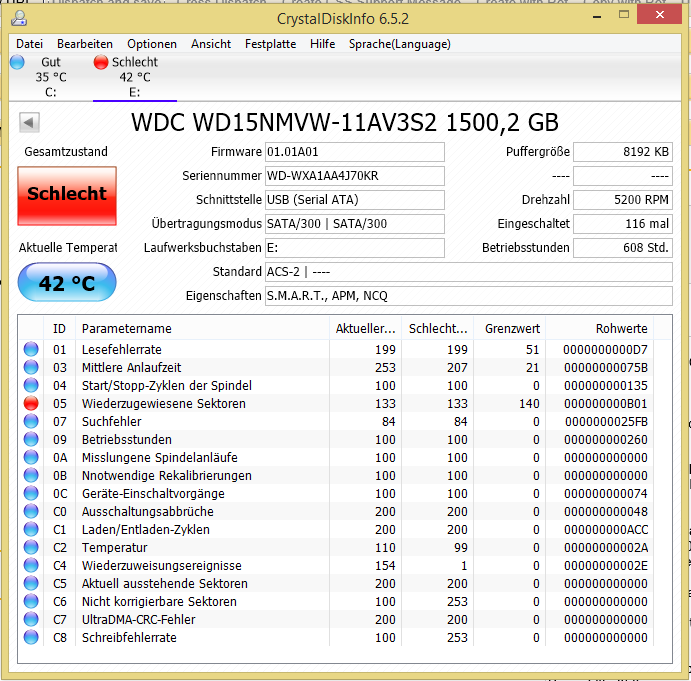
Task: Open the Hilfe menu
Action: pyautogui.click(x=322, y=44)
